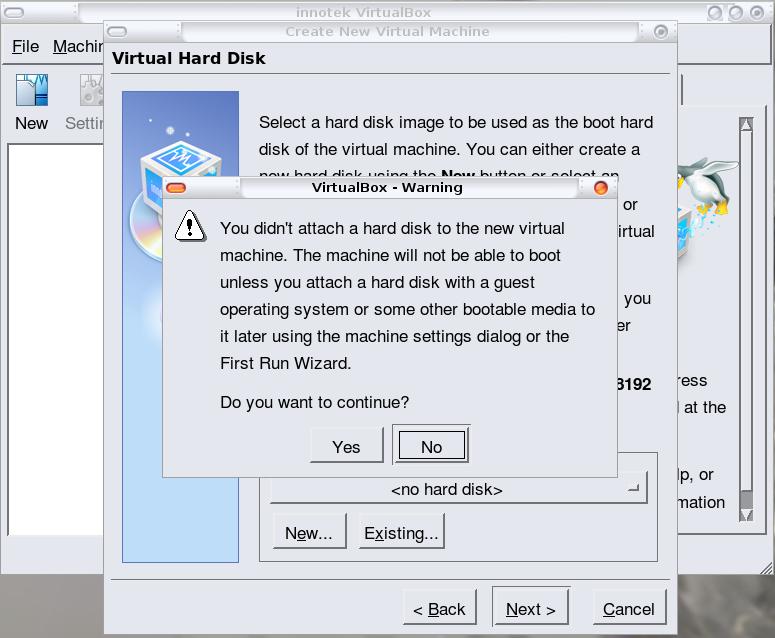The width and height of the screenshot is (775, 638).
Task: Go back with the < Back button
Action: click(x=439, y=608)
